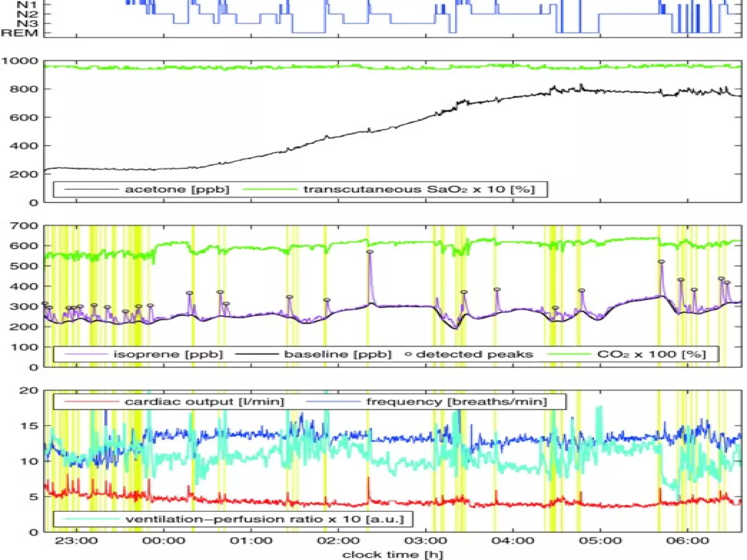Click the REM sleep stage label
This screenshot has width=747, height=560.
[19, 33]
